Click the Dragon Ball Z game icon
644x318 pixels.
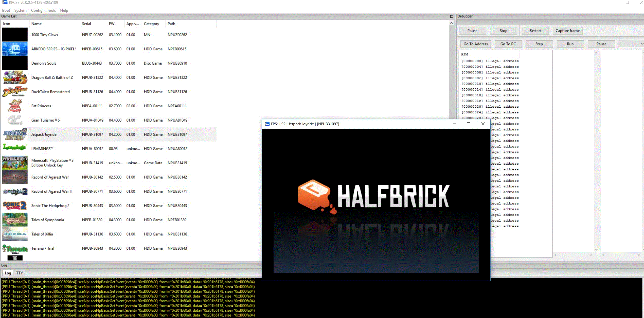click(15, 77)
